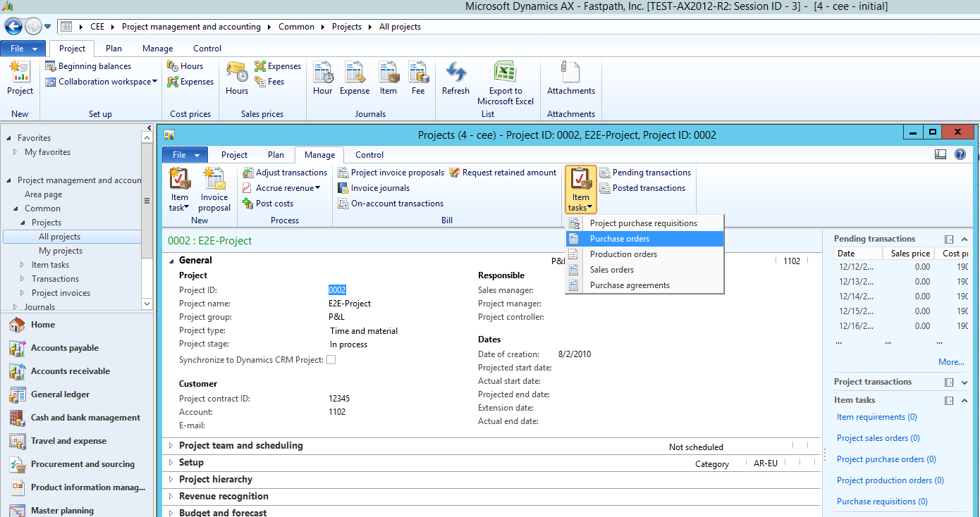Open the Accrue revenue dropdown

point(281,188)
